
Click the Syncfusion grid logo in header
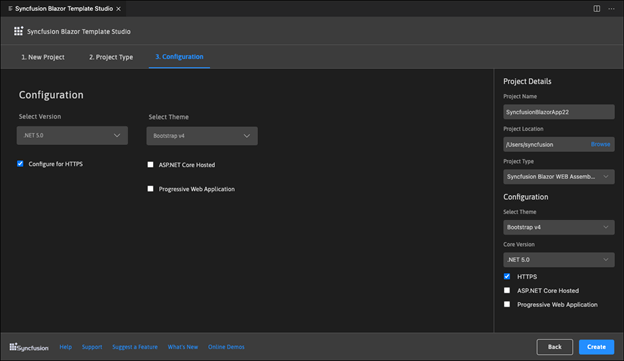(x=18, y=31)
